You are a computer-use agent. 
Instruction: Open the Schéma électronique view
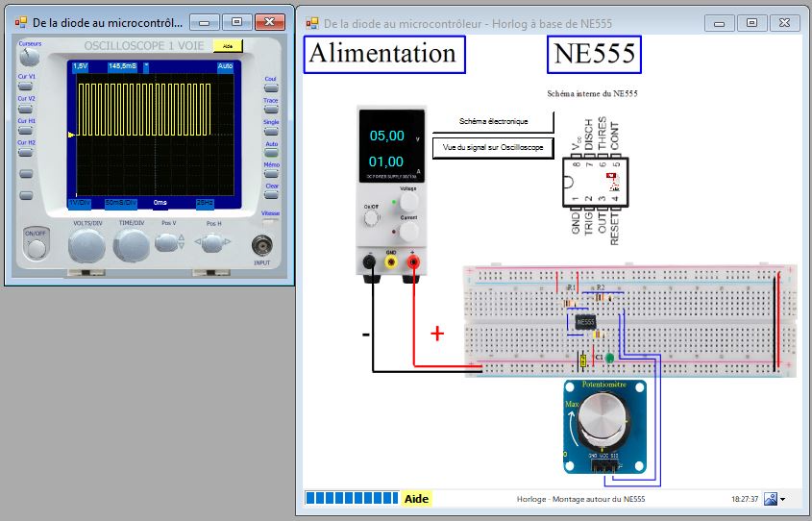[x=493, y=122]
